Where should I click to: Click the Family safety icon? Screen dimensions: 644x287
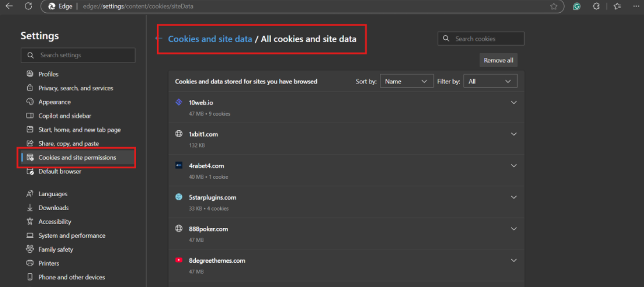[x=30, y=249]
